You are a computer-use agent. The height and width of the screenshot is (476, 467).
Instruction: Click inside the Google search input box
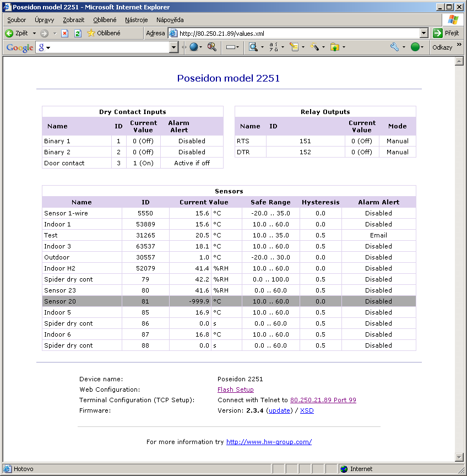point(108,47)
